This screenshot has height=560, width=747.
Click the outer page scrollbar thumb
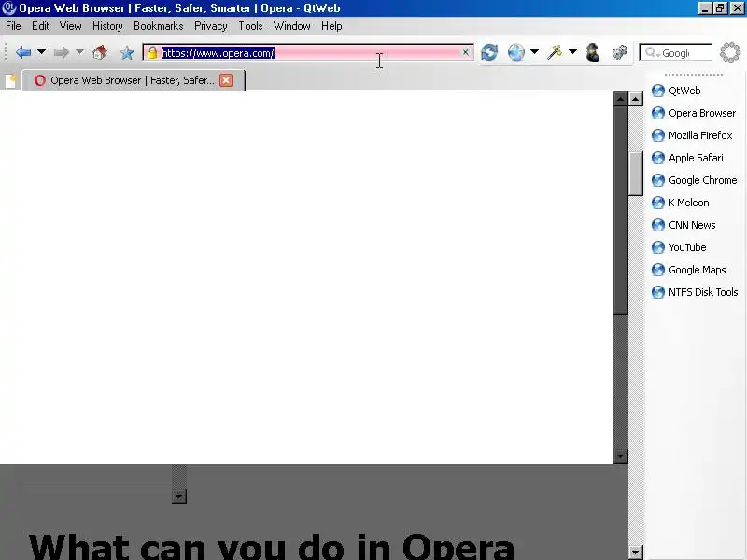tap(636, 174)
